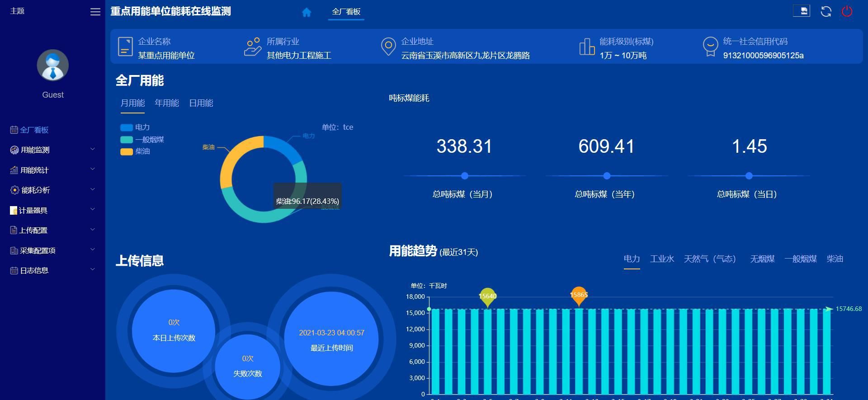
Task: Expand the 用能统计 menu chevron
Action: click(92, 169)
